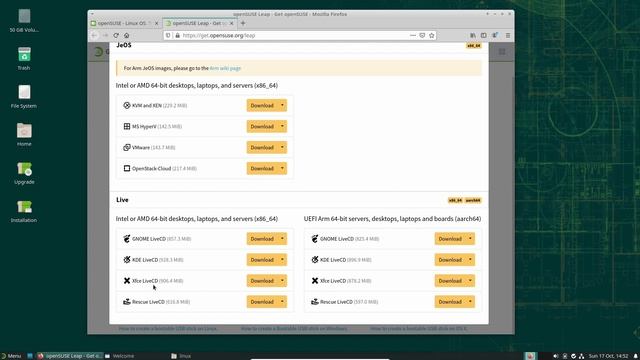Open Firefox Library icon
The width and height of the screenshot is (640, 360).
[473, 36]
